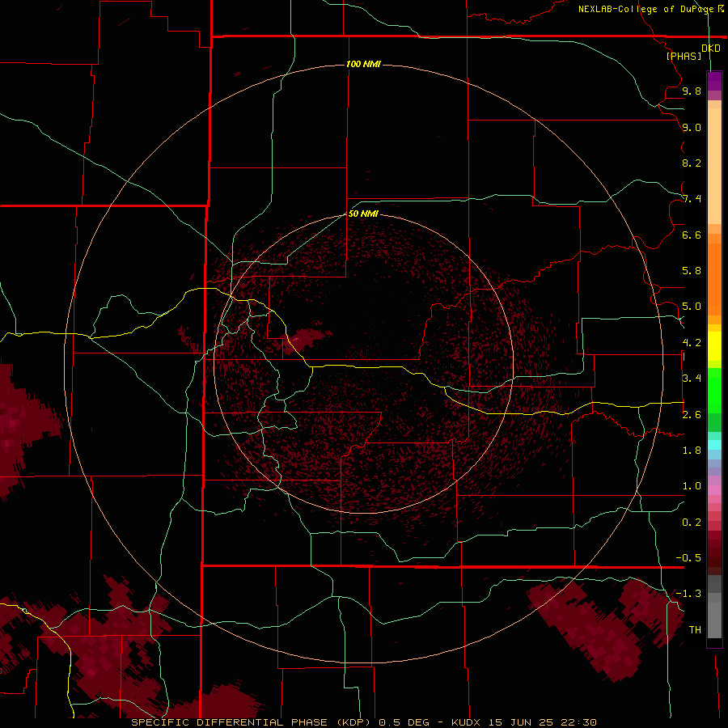
Task: Click the 7.4 legend value
Action: click(692, 199)
